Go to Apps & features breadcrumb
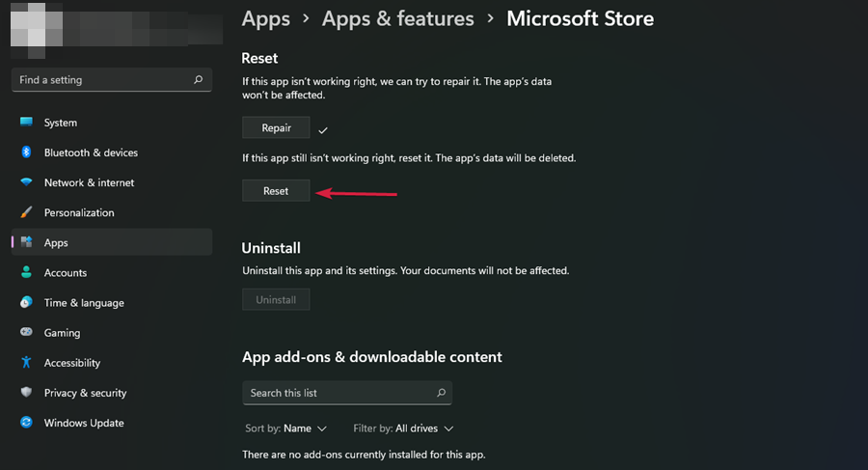This screenshot has width=868, height=470. [x=397, y=18]
